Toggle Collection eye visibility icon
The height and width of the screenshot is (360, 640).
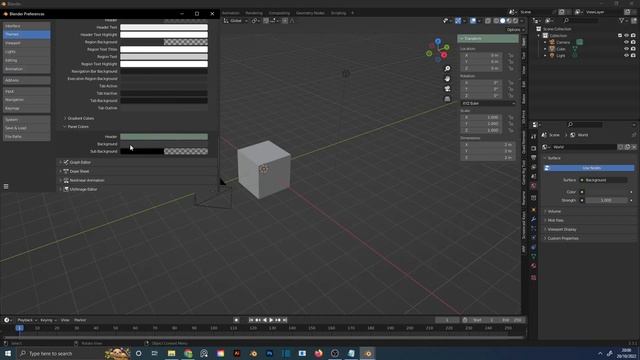(627, 36)
